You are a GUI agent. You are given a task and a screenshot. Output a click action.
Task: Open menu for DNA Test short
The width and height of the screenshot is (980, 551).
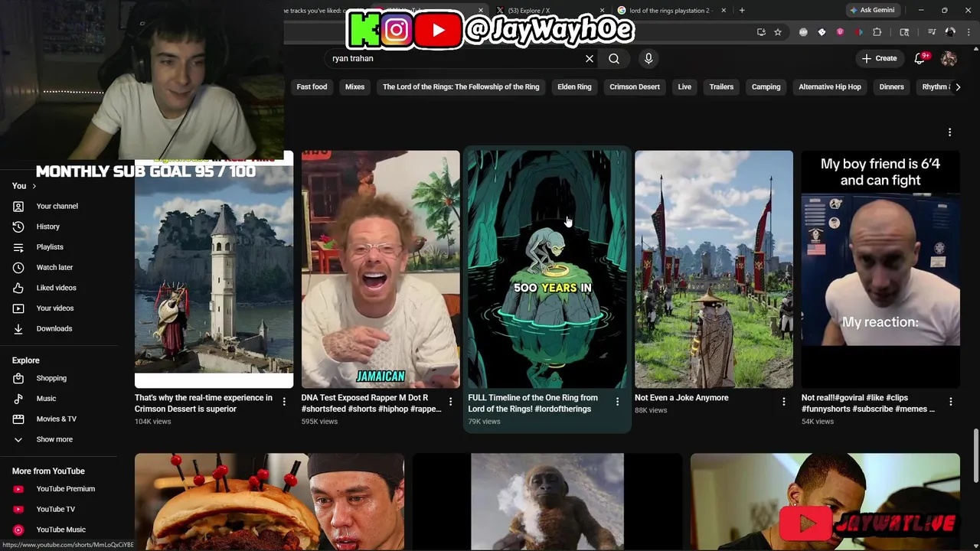[450, 402]
